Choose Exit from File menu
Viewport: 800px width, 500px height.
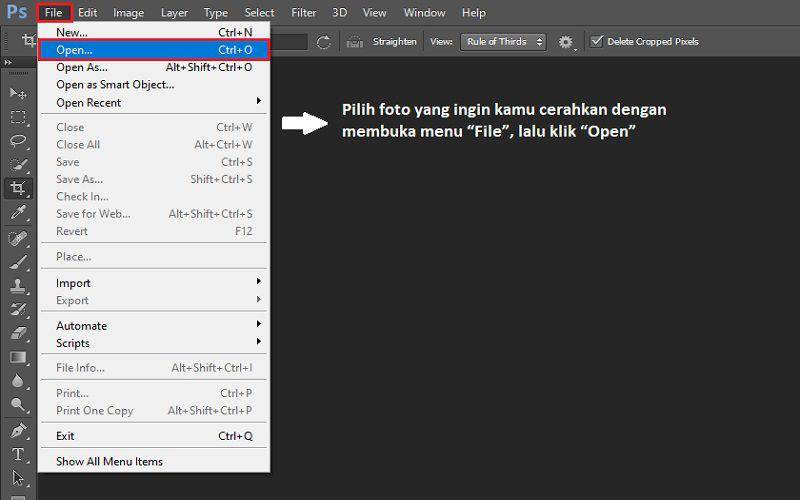point(153,436)
